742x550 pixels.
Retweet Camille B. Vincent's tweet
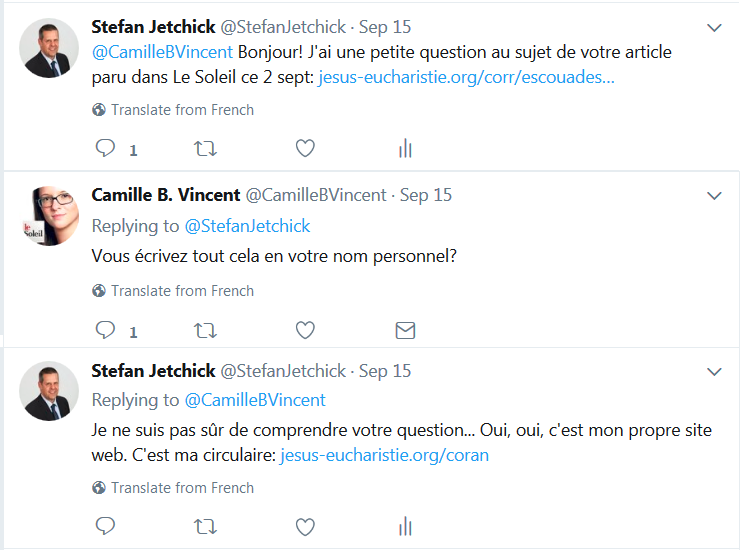204,330
